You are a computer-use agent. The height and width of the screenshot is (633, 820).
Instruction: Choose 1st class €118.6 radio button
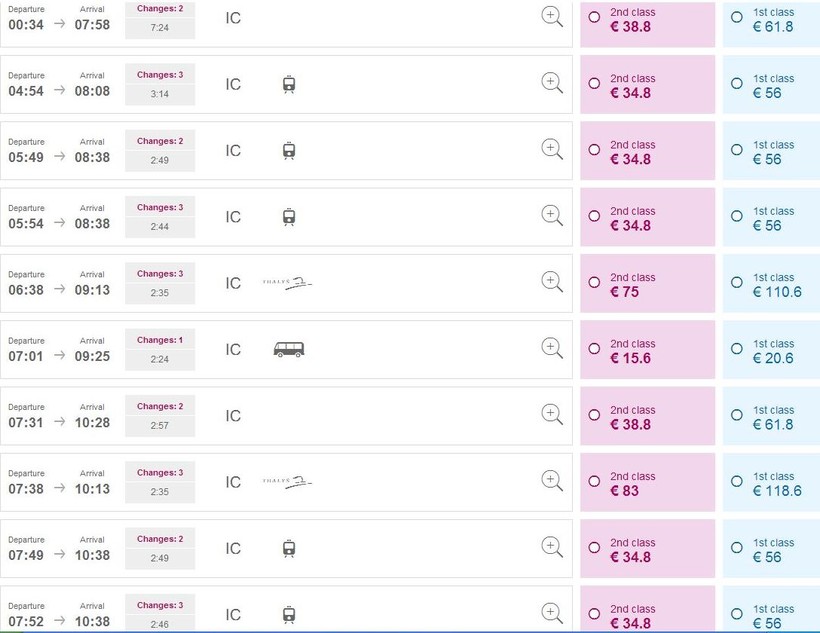737,482
